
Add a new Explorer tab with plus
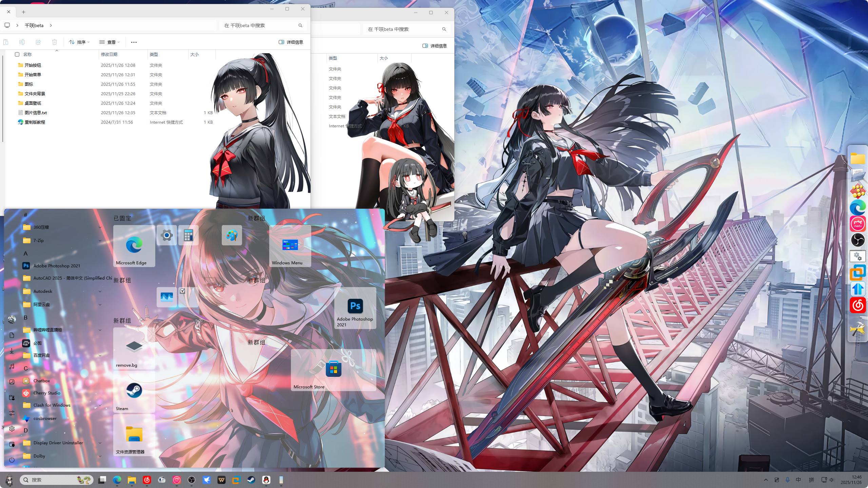tap(23, 12)
